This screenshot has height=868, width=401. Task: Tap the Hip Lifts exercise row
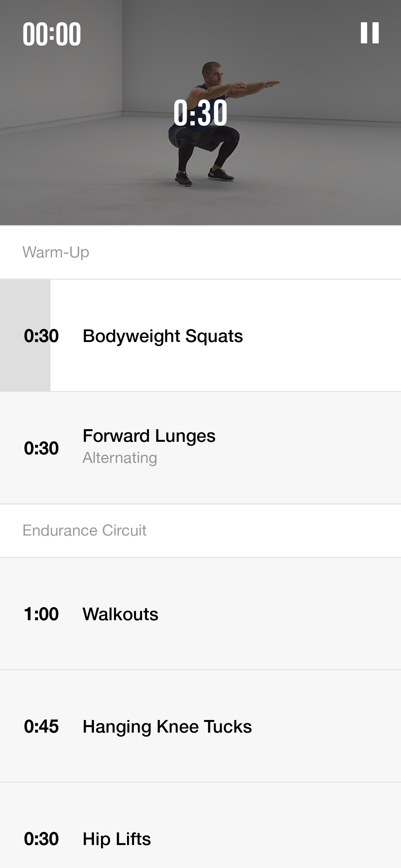pyautogui.click(x=116, y=838)
